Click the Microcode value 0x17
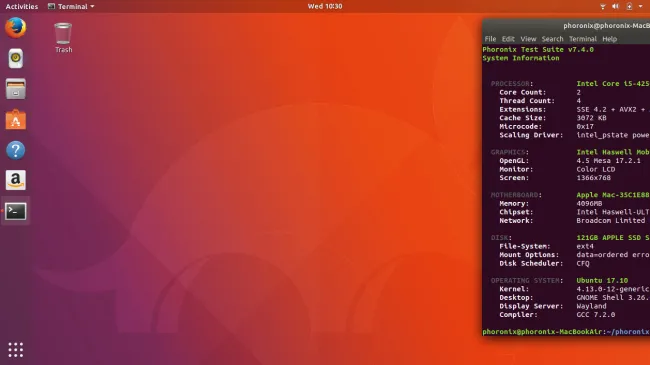 585,127
